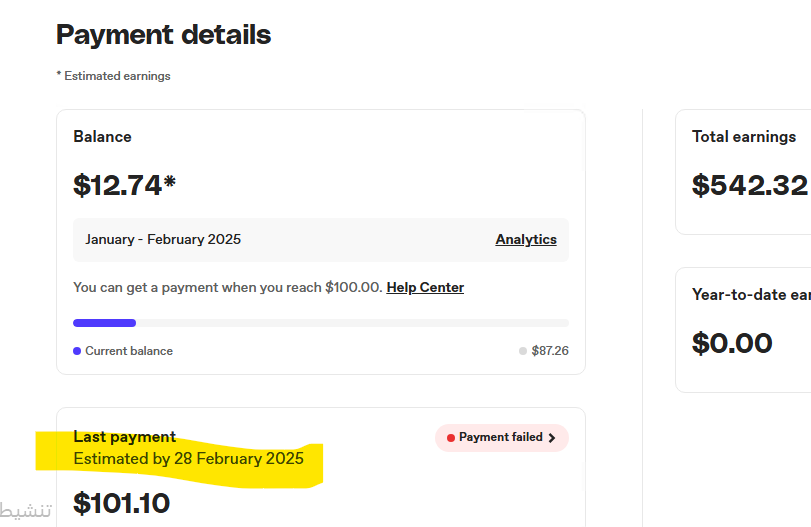Click the red dot in Payment failed badge
The image size is (811, 527).
click(450, 438)
